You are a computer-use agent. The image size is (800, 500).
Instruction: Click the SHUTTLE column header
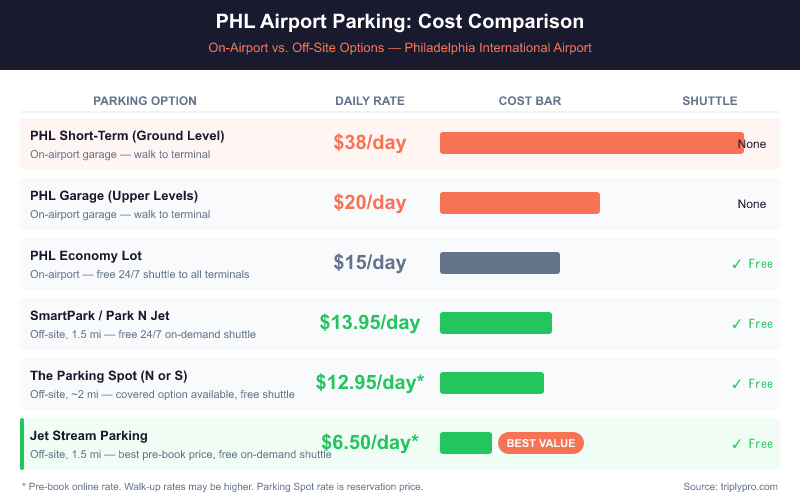[710, 101]
